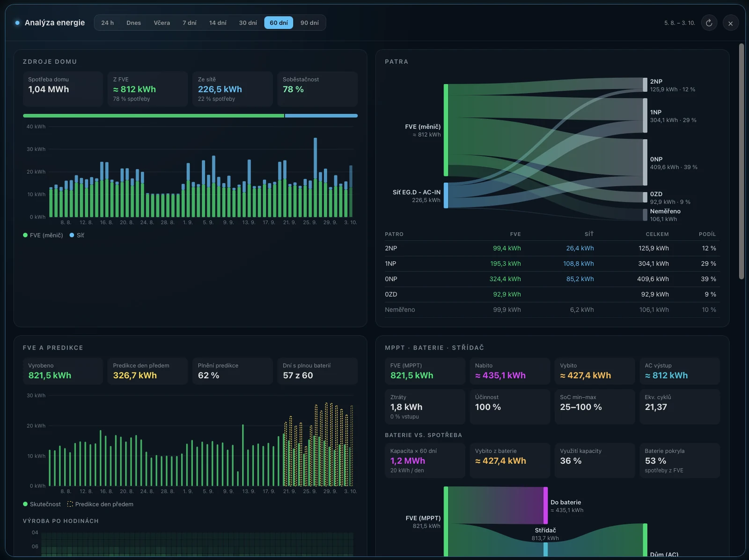749x560 pixels.
Task: Click the Dní s plnou baterií card
Action: coord(317,371)
